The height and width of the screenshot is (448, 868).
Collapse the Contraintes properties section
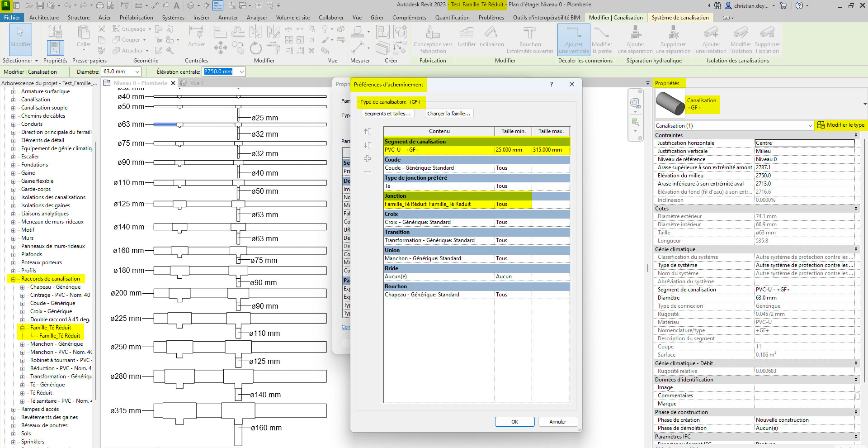pyautogui.click(x=856, y=135)
